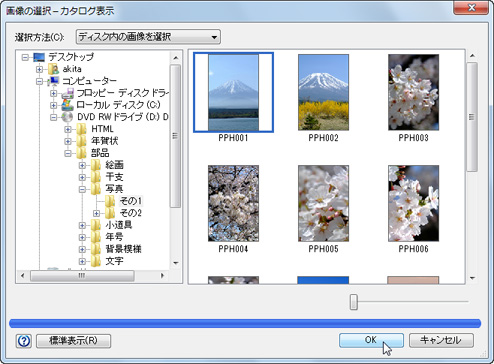Switch to 標準表示(R) view
This screenshot has width=494, height=364.
coord(73,341)
